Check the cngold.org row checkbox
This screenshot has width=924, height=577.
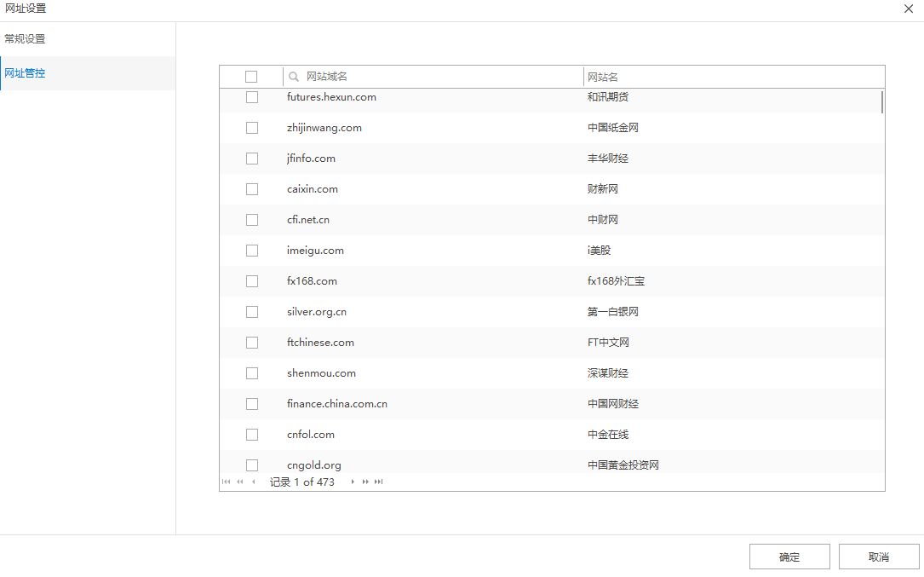point(251,464)
